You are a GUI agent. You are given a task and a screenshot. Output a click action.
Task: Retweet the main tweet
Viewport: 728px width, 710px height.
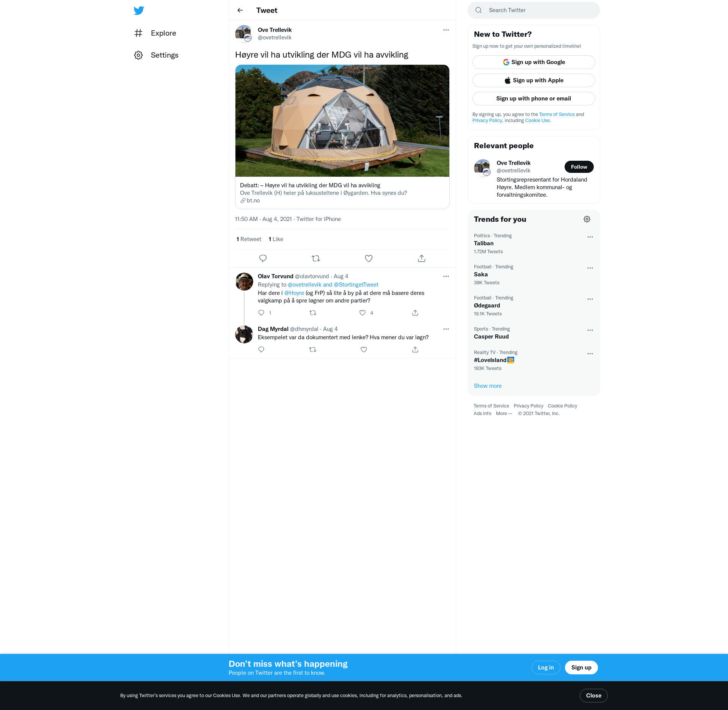[x=315, y=259]
